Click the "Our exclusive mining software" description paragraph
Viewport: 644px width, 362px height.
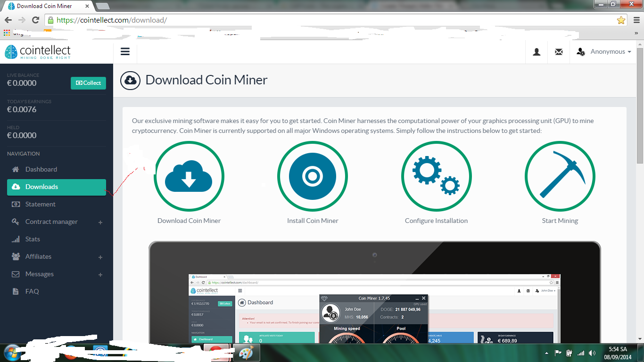(x=363, y=126)
